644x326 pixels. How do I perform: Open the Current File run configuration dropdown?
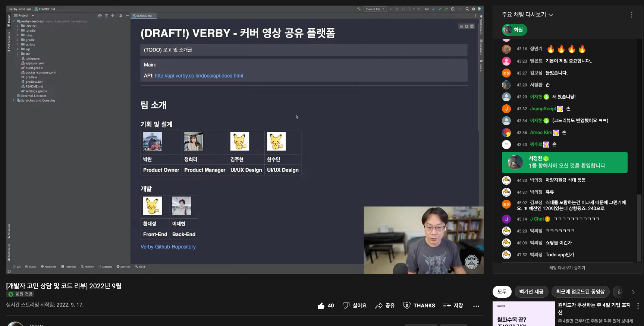coord(375,9)
